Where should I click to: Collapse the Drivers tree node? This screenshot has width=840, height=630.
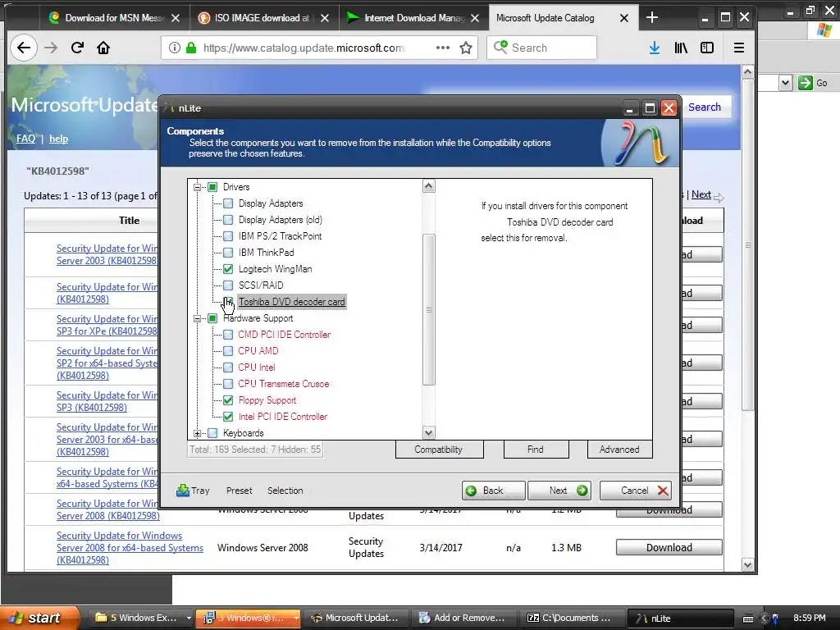197,187
